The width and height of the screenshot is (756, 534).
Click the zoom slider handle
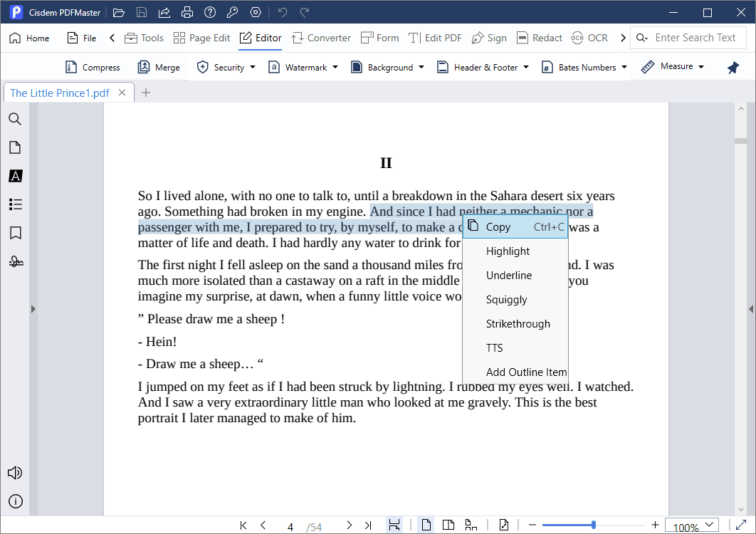[x=594, y=525]
